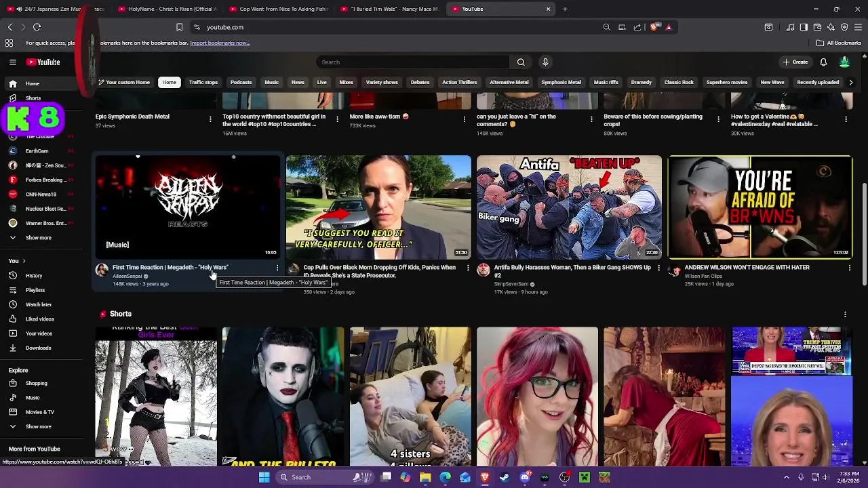The image size is (868, 488).
Task: Expand Show more under subscriptions
Action: tap(45, 238)
